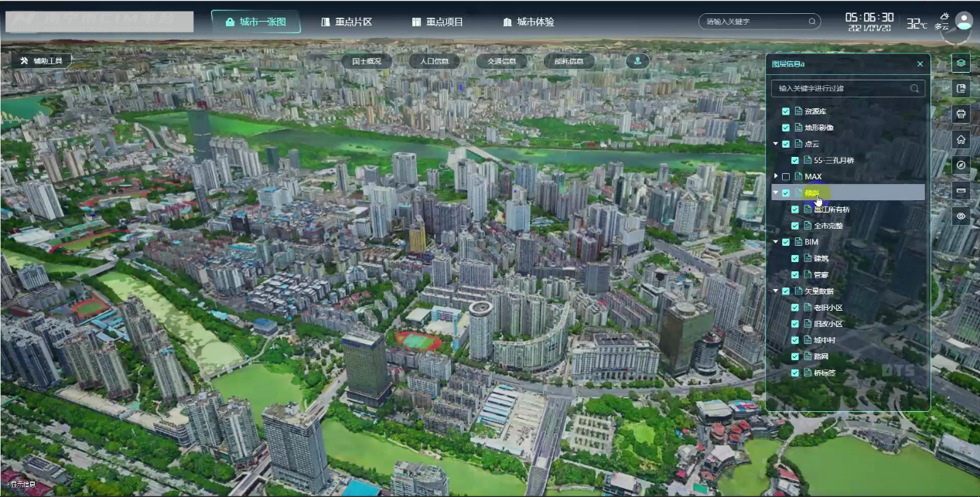
Task: Click the eye visibility icon in right toolbar
Action: coord(961,216)
